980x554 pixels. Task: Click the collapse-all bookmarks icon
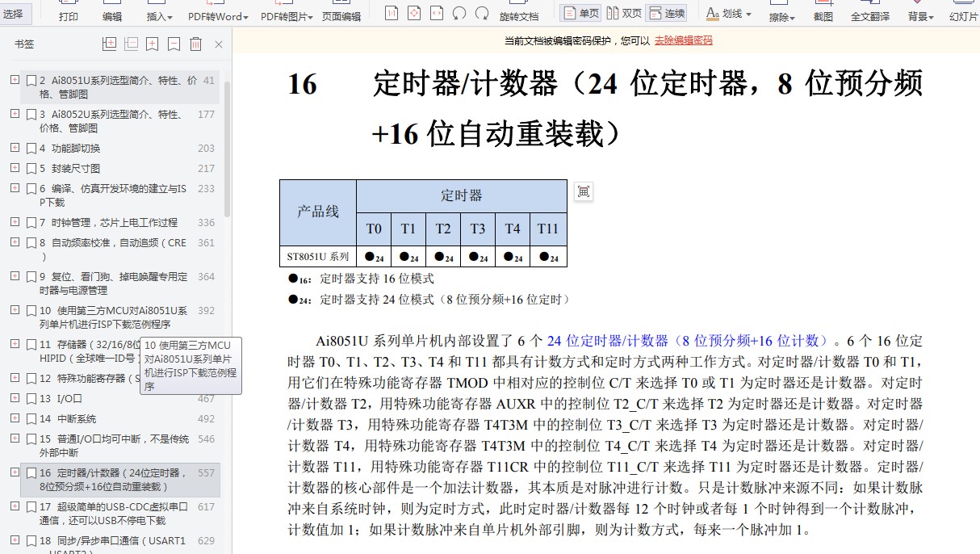[x=131, y=44]
